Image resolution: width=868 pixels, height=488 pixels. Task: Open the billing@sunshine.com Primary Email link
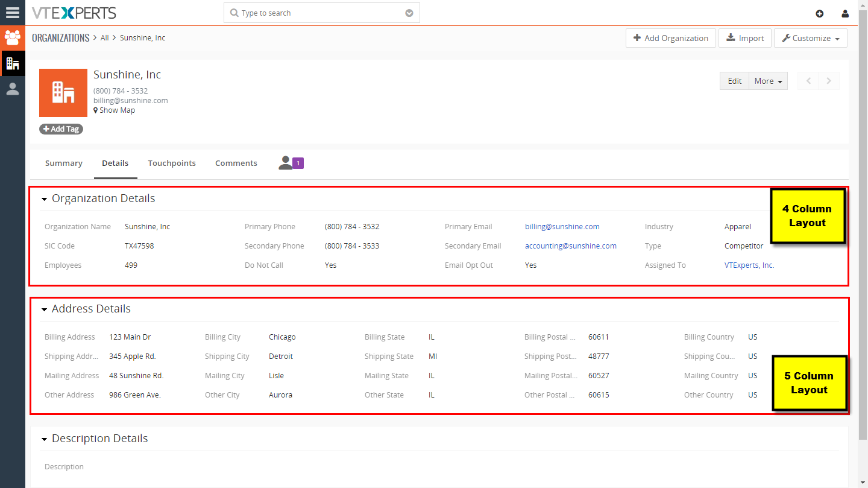coord(562,227)
